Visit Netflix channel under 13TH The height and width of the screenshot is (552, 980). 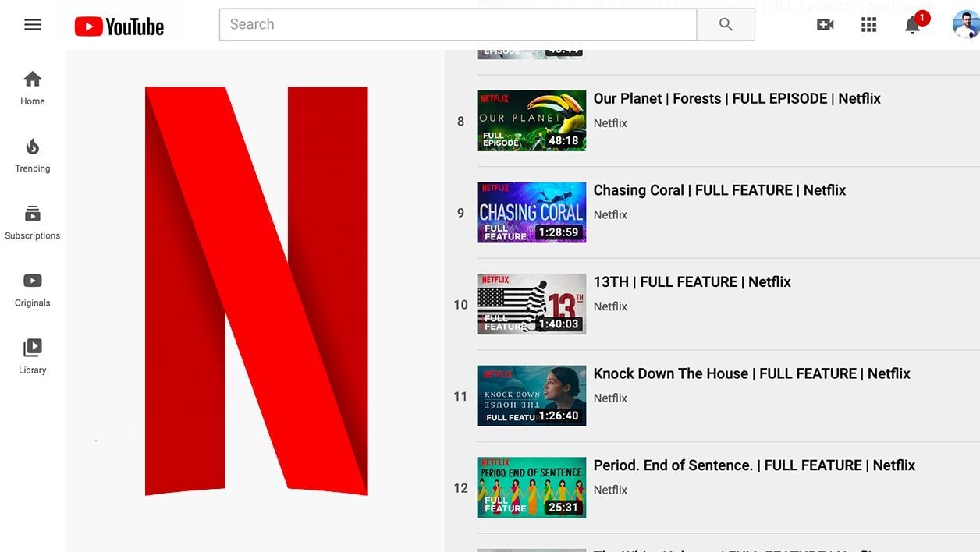(610, 306)
